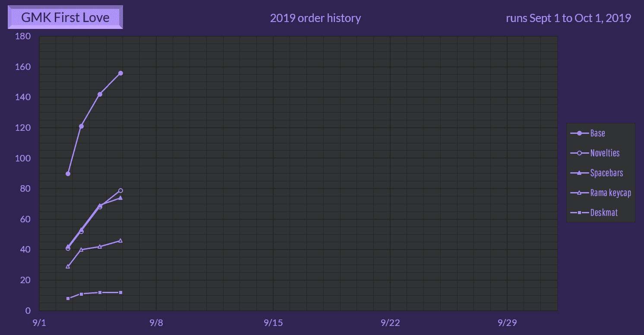Select the 2019 order history chart title
Image resolution: width=644 pixels, height=335 pixels.
pos(315,18)
